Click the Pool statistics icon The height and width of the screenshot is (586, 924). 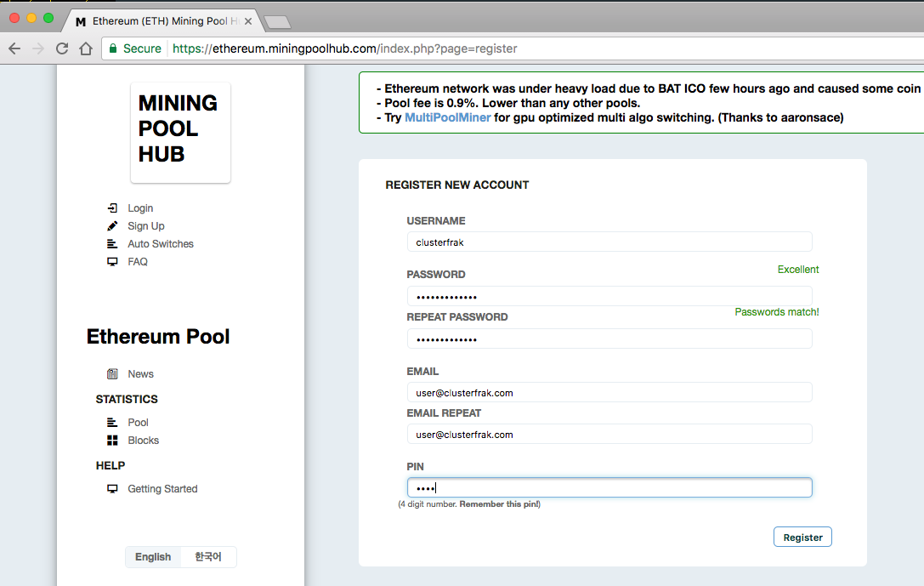pyautogui.click(x=112, y=423)
